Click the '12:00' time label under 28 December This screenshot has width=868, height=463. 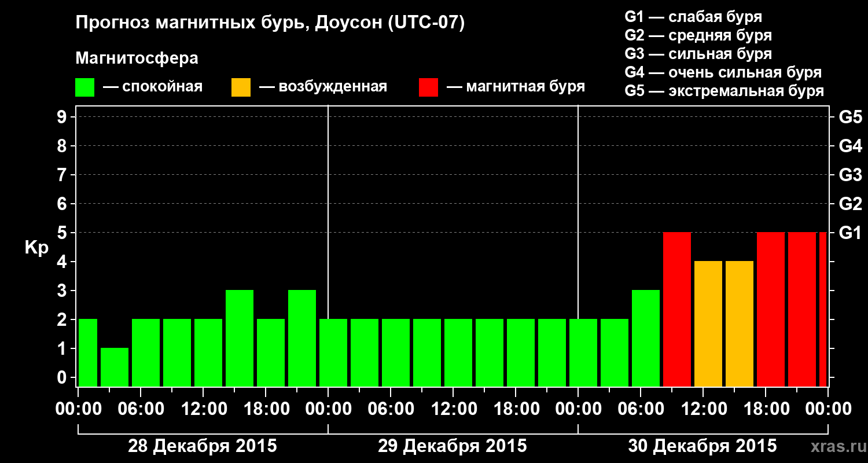(x=203, y=409)
